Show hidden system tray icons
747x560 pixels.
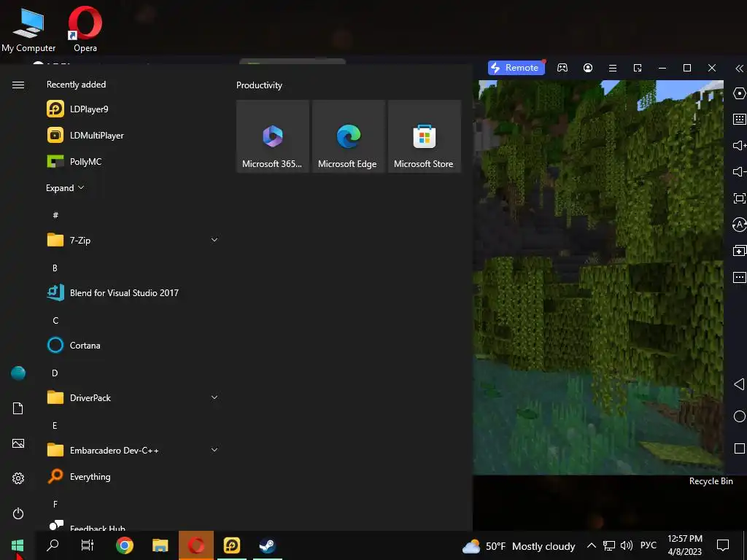click(x=591, y=545)
